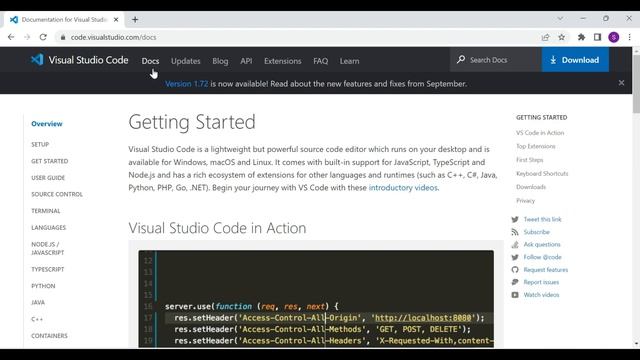Expand the LANGUAGES sidebar section
This screenshot has height=360, width=640.
click(49, 228)
